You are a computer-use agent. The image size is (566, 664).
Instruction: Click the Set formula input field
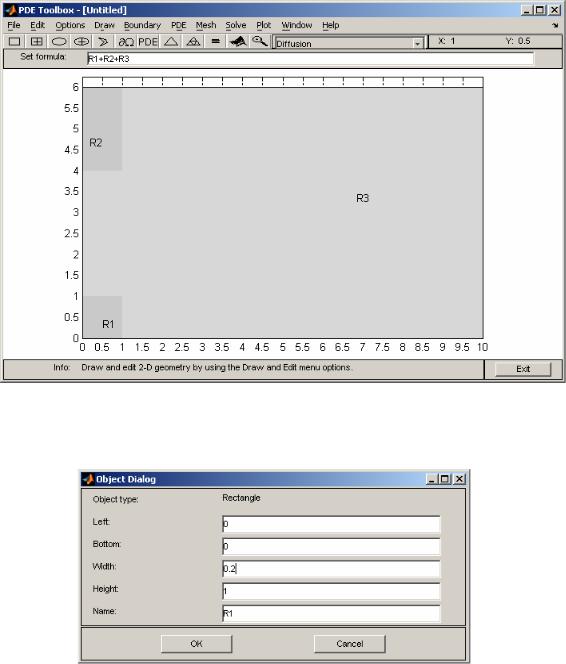click(310, 59)
